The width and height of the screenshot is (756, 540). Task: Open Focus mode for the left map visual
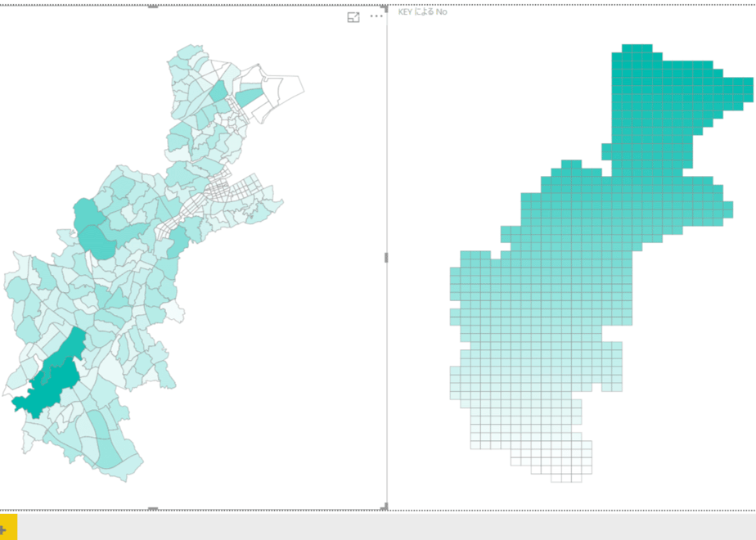coord(353,17)
